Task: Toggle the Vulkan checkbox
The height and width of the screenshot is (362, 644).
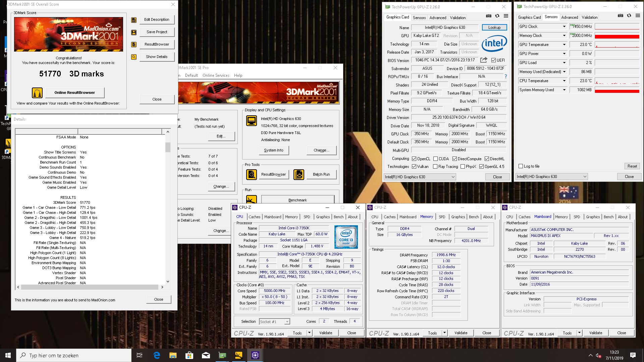Action: coord(414,167)
